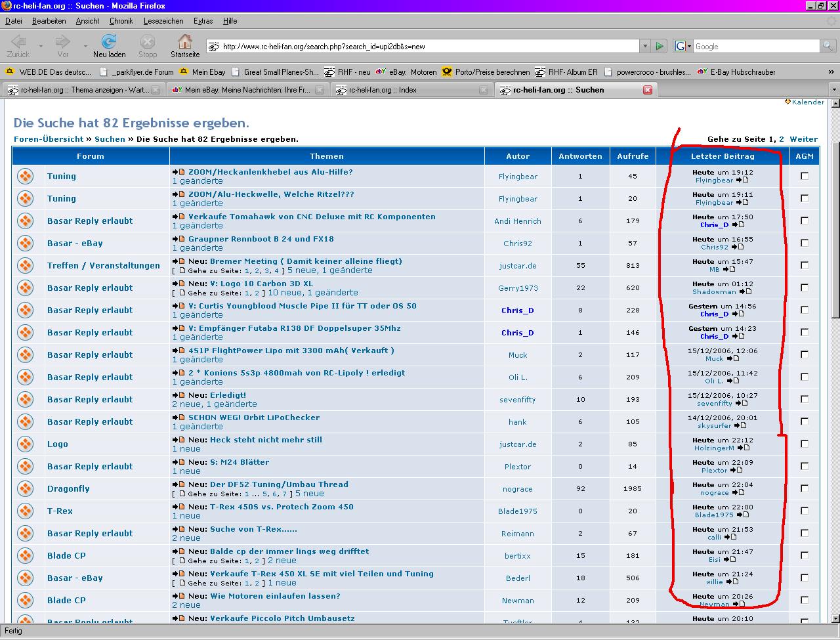Open the search engine selector dropdown
840x640 pixels.
pos(683,46)
